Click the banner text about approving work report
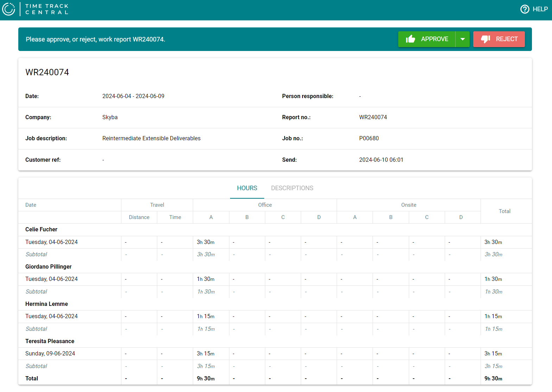 pyautogui.click(x=95, y=39)
